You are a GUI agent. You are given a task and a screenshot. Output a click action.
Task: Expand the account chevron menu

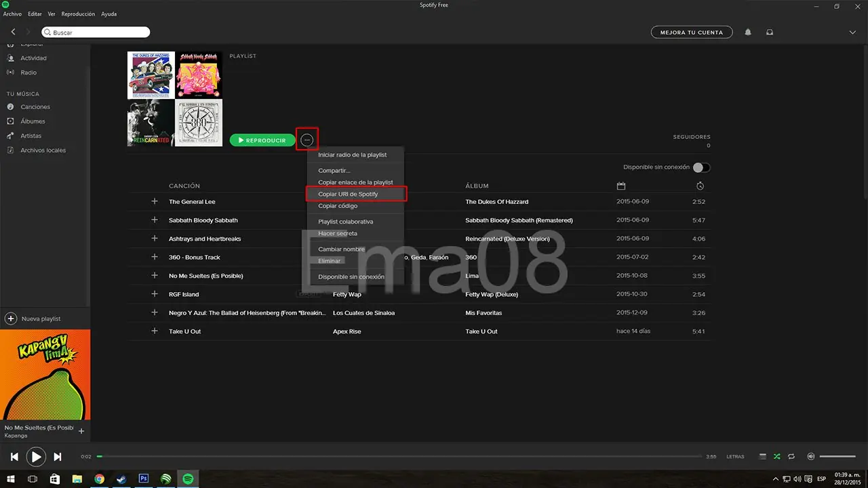point(852,32)
